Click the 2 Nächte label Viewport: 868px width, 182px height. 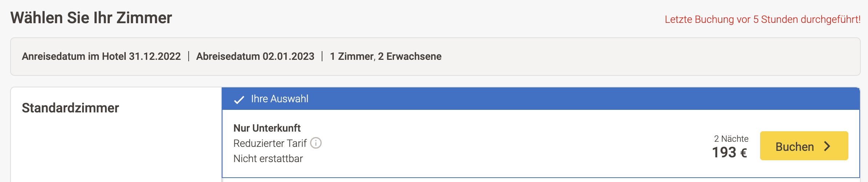click(x=731, y=138)
